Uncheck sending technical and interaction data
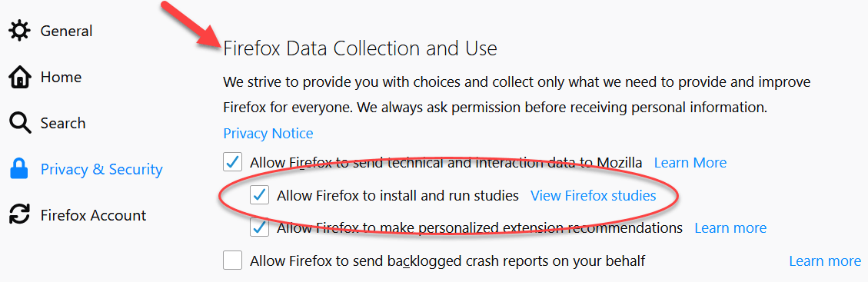 click(232, 163)
